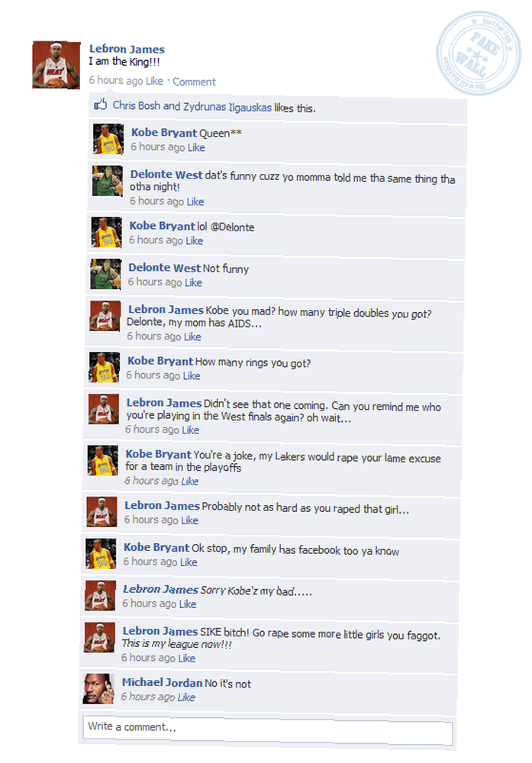Open Chris Bosh's profile from the likes line
532x763 pixels.
pyautogui.click(x=137, y=105)
